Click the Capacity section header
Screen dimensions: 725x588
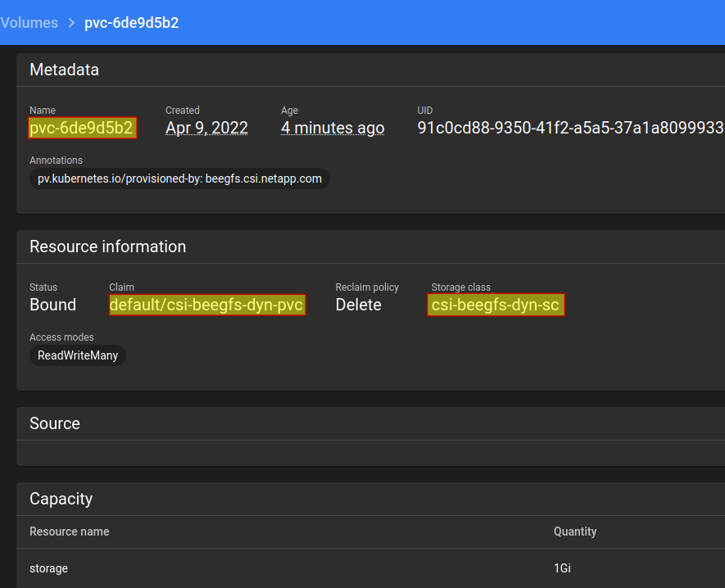tap(370, 500)
